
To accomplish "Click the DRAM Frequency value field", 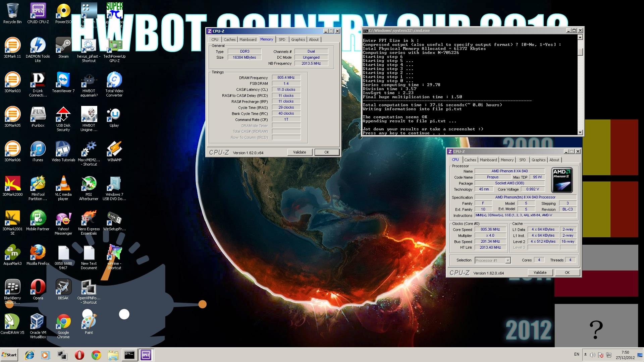I will click(x=286, y=78).
